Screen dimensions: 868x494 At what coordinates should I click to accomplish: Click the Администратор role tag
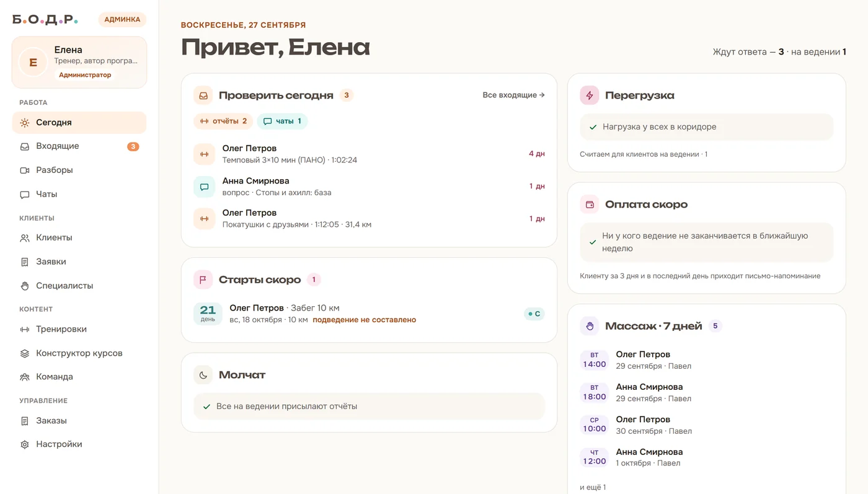click(85, 75)
